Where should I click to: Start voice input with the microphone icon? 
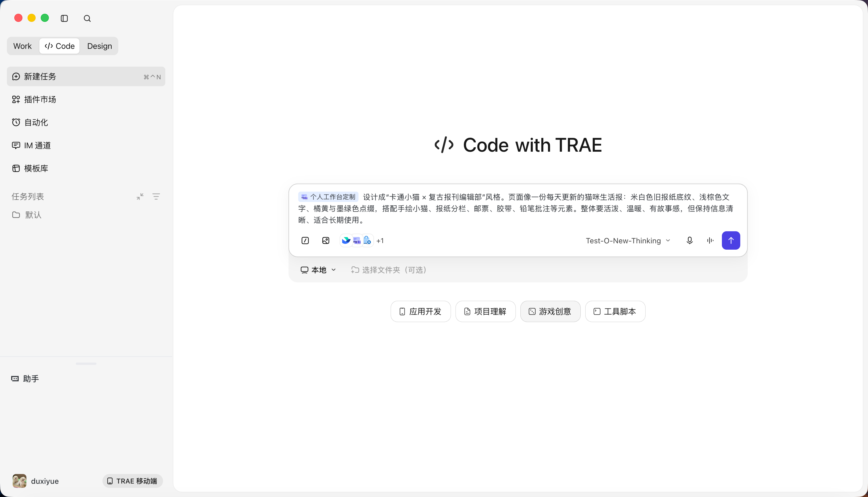[x=690, y=241]
